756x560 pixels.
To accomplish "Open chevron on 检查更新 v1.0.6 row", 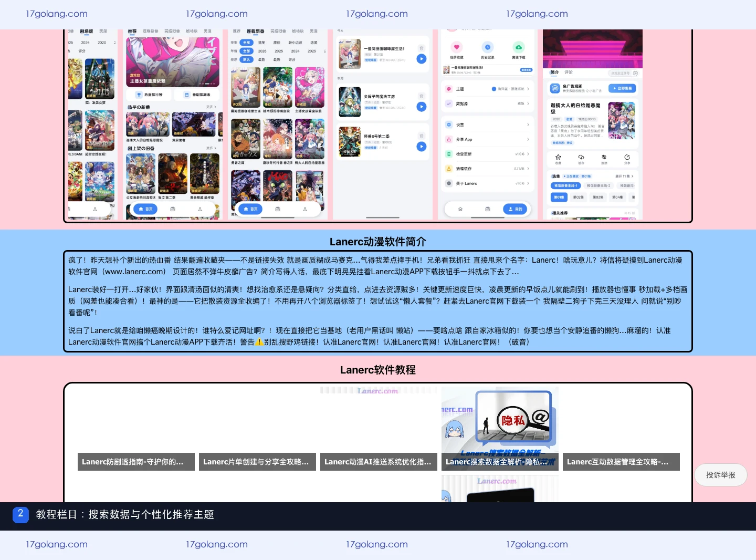I will [528, 154].
